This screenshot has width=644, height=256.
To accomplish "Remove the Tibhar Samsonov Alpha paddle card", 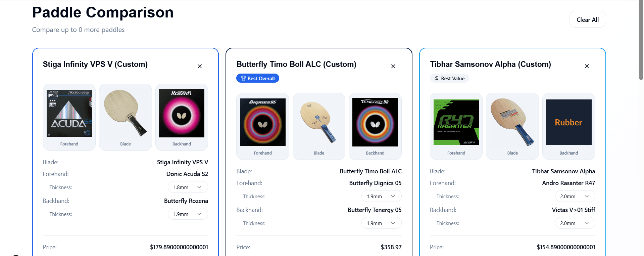I will (587, 66).
